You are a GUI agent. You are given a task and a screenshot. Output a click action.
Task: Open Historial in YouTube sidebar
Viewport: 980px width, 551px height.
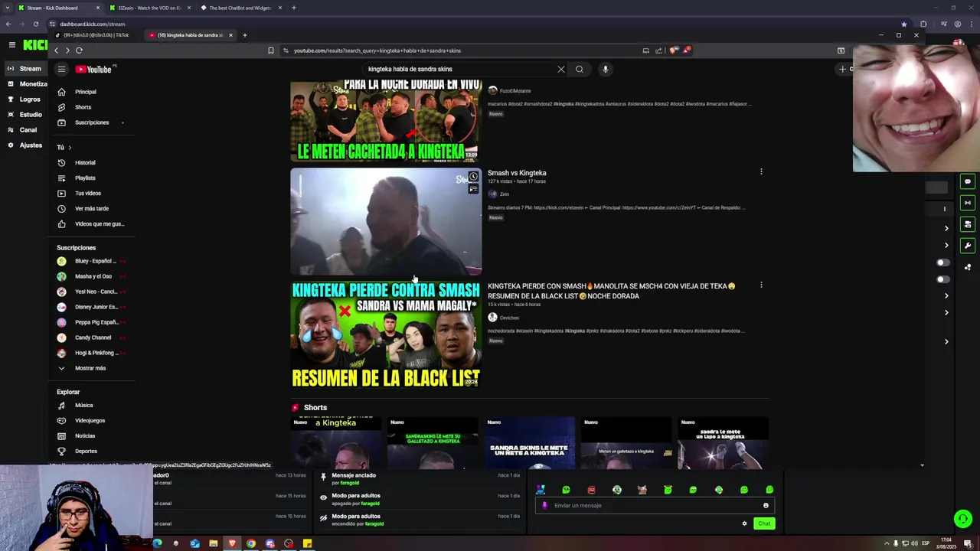click(85, 163)
